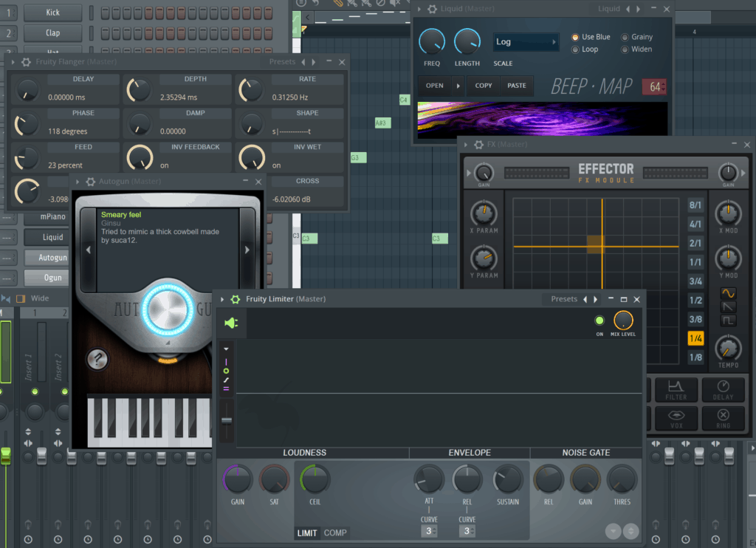
Task: Open the Fruity Flanger gear options icon
Action: tap(26, 62)
